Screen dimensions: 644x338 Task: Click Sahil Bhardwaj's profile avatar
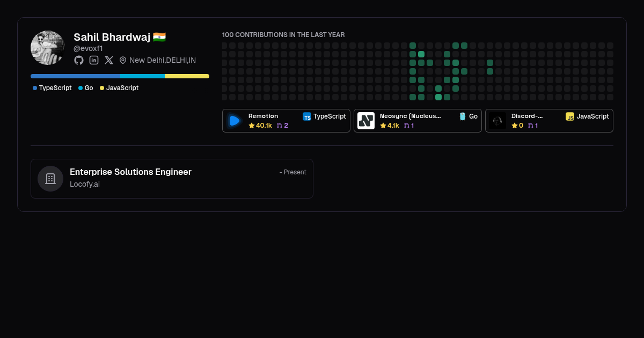coord(48,48)
